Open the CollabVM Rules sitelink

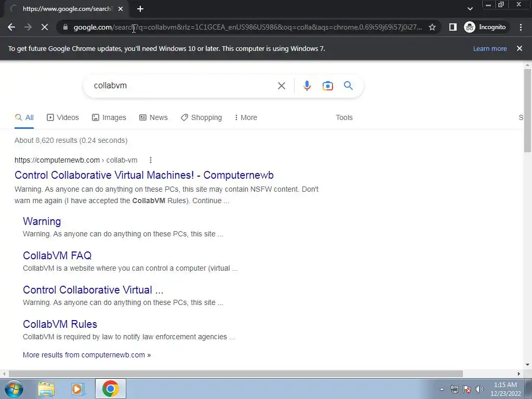point(60,324)
